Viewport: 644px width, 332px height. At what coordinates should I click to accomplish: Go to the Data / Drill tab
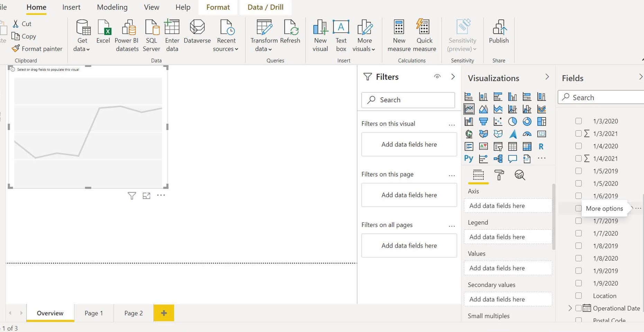[x=265, y=7]
